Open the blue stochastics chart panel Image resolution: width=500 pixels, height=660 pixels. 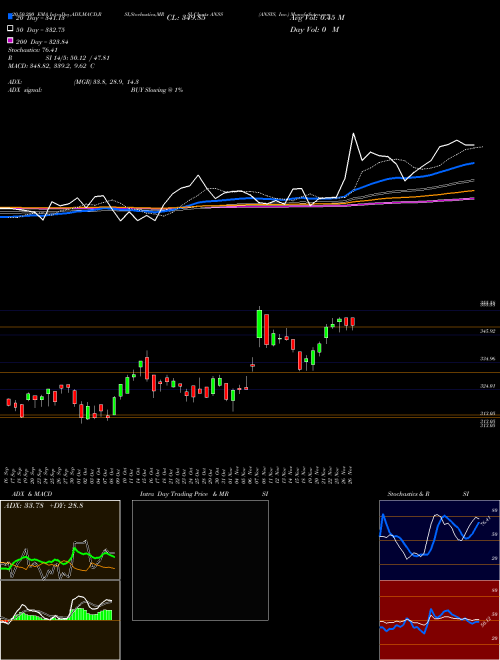[x=439, y=540]
